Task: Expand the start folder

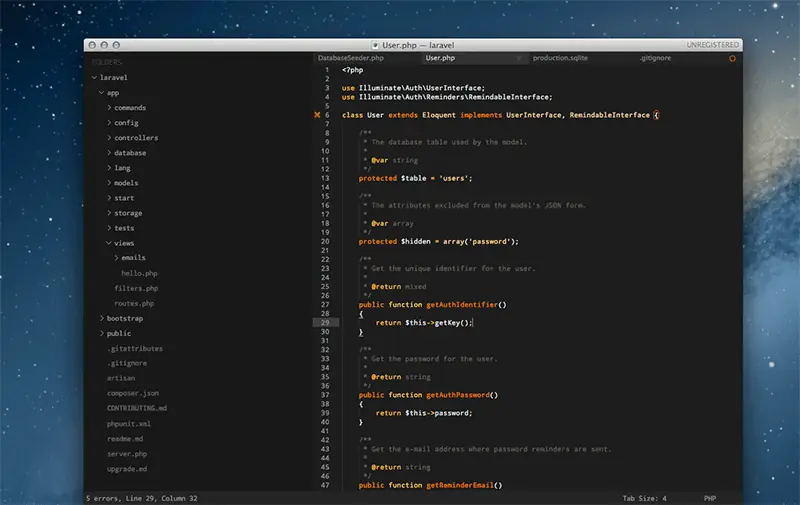Action: point(109,197)
